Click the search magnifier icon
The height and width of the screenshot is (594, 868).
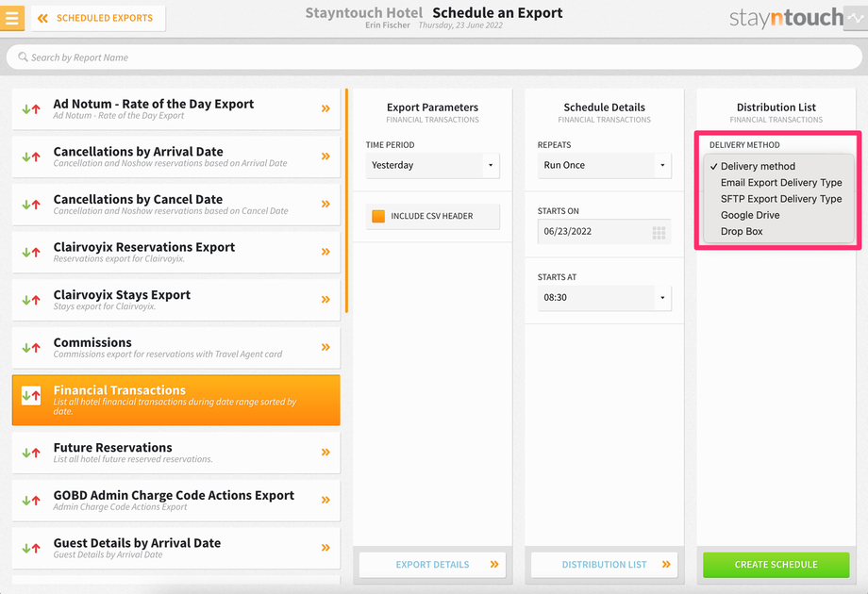[x=23, y=57]
